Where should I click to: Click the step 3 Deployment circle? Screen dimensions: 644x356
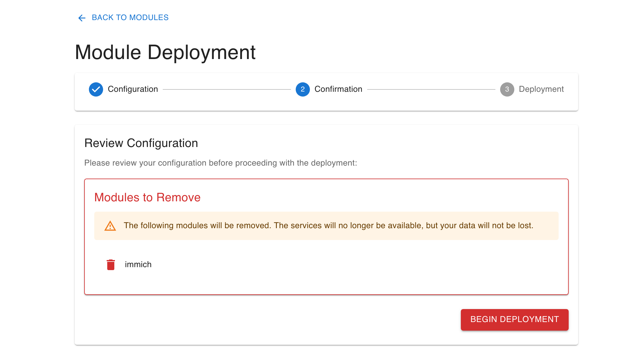point(507,89)
